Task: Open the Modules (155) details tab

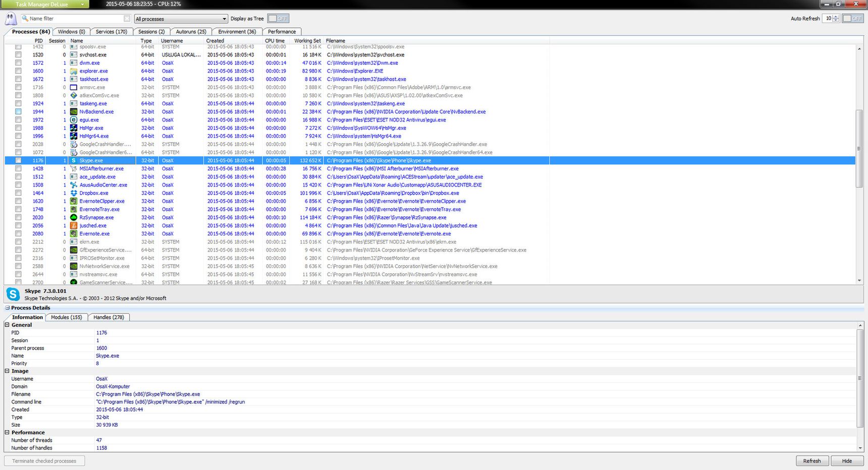Action: point(67,317)
